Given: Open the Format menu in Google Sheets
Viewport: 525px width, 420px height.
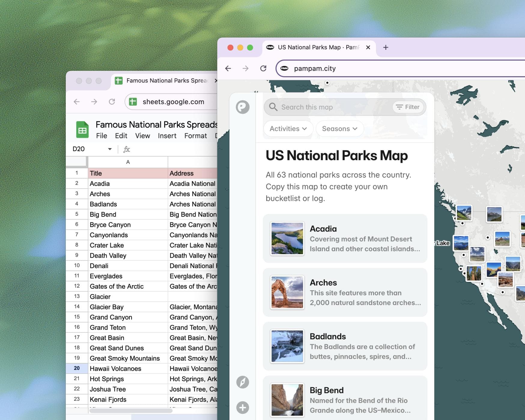Looking at the screenshot, I should click(x=196, y=136).
